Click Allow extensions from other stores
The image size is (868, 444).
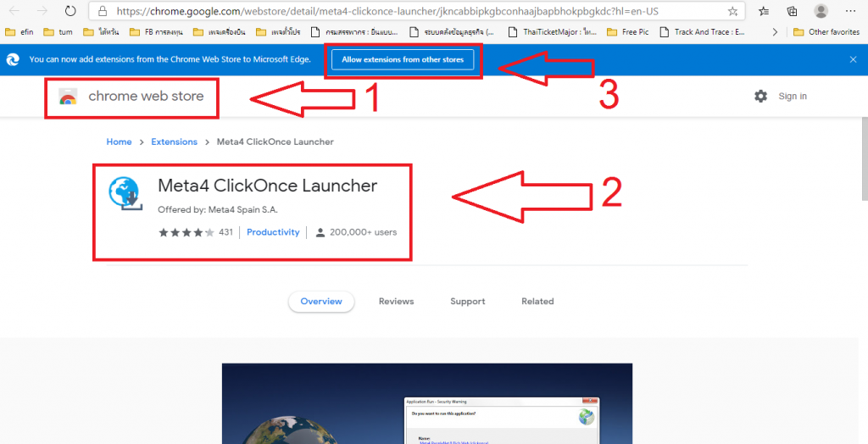click(x=403, y=60)
